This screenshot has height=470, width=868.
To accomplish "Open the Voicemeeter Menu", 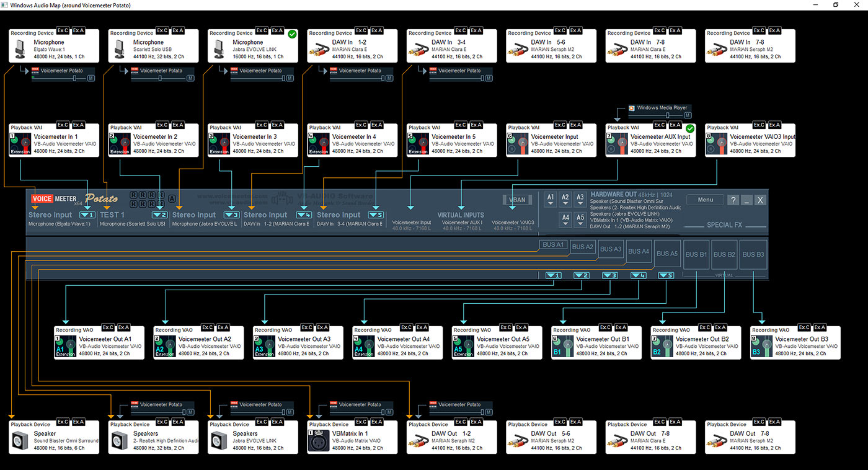I will coord(706,200).
